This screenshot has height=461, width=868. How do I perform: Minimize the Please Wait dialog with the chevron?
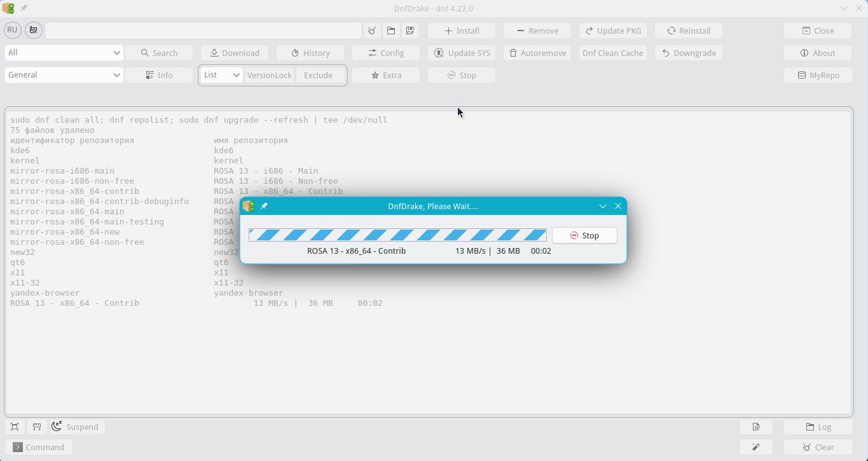pos(603,206)
